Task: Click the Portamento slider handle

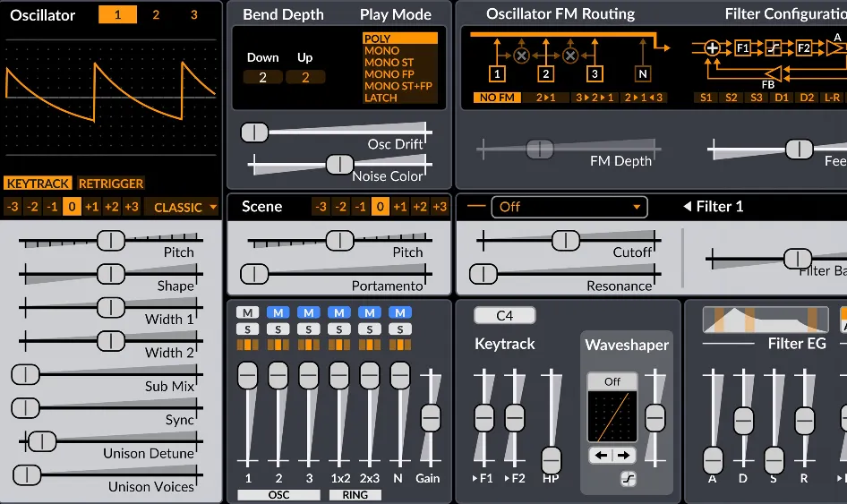Action: [x=254, y=274]
